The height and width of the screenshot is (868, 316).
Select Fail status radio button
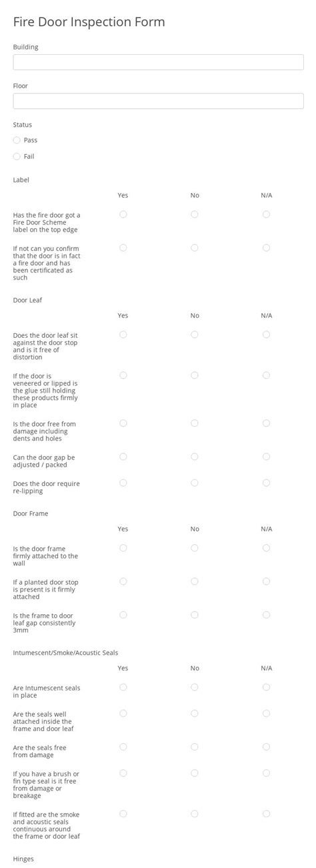click(17, 156)
